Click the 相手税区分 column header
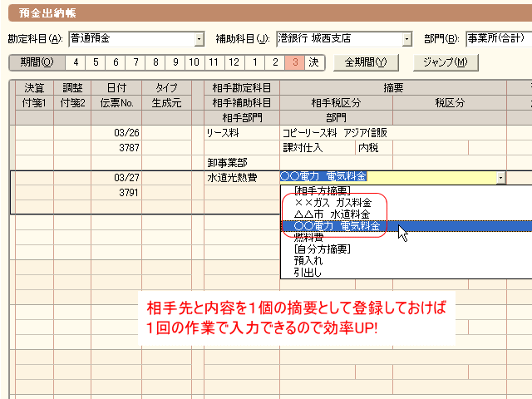This screenshot has height=399, width=532. click(x=336, y=103)
